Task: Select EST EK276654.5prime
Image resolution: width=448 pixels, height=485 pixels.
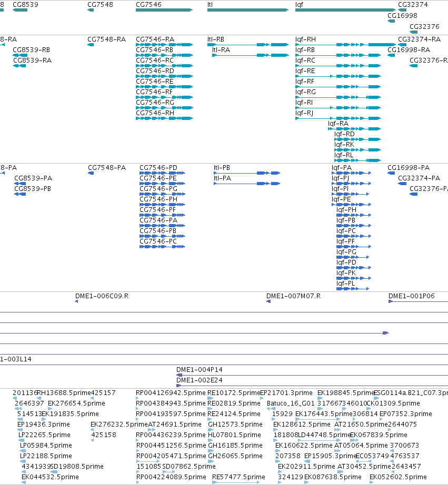Action: coord(76,403)
